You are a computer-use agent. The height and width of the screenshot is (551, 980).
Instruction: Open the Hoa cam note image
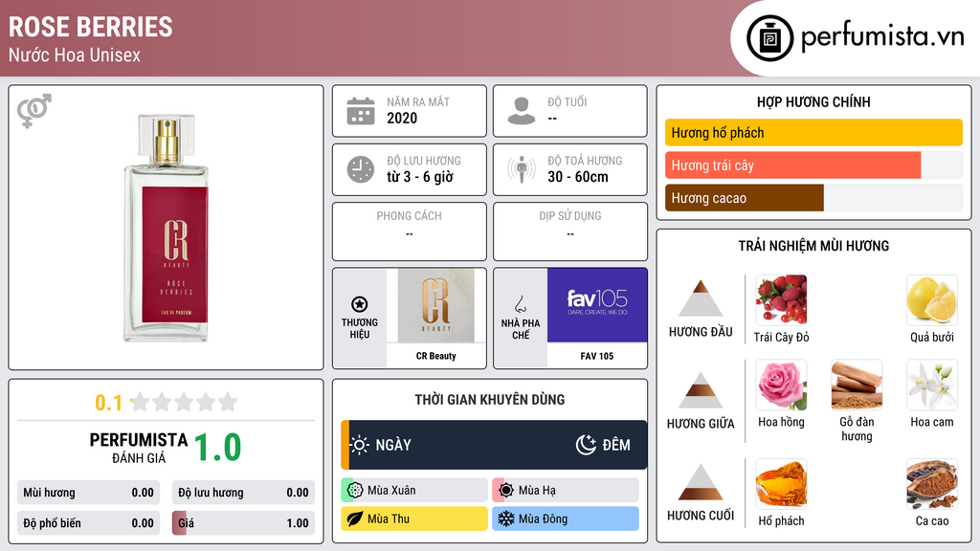[x=932, y=385]
